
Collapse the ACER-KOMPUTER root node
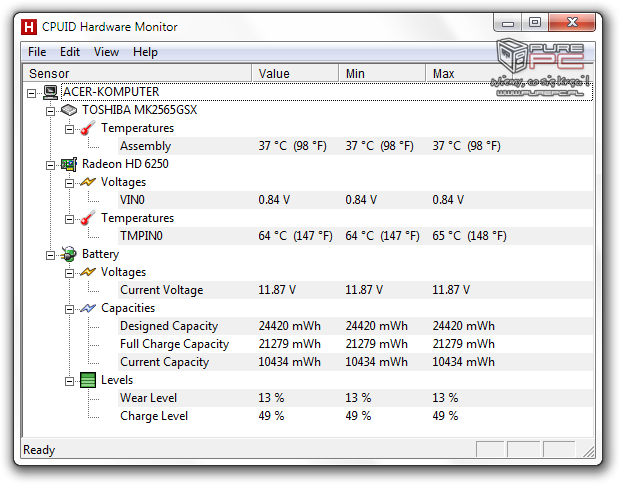pos(31,93)
